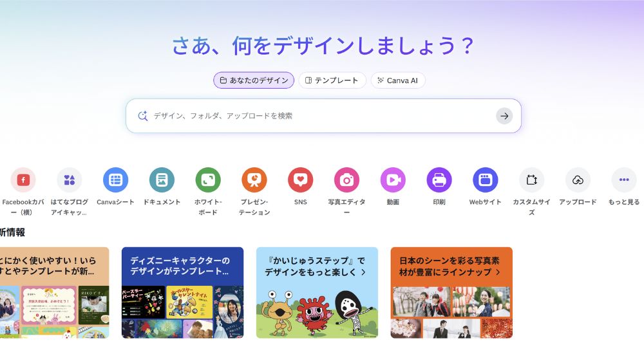Select the Canva AI tab
Image resolution: width=644 pixels, height=354 pixels.
pyautogui.click(x=397, y=80)
